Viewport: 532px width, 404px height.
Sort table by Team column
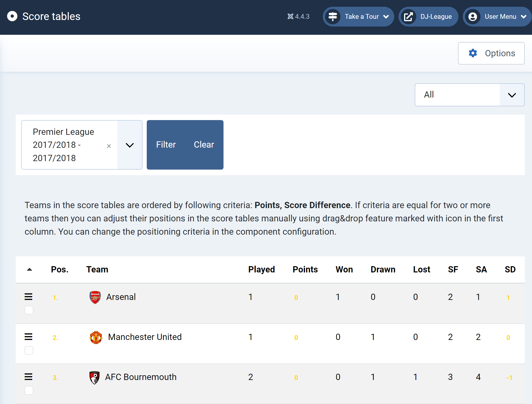point(97,269)
